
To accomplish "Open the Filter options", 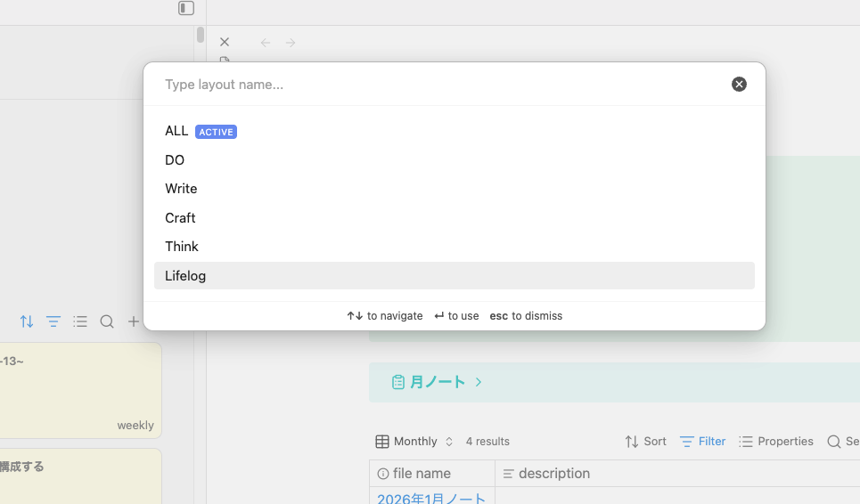I will point(702,441).
